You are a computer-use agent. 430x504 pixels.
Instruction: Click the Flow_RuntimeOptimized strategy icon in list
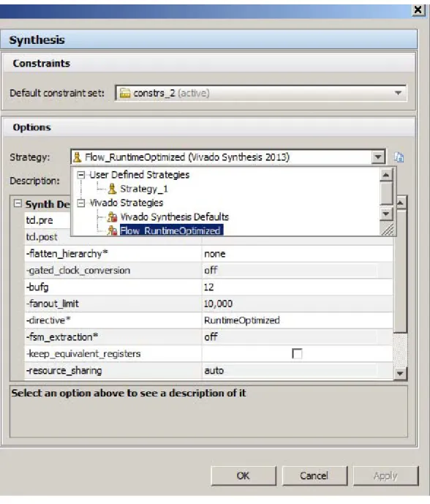[x=112, y=230]
